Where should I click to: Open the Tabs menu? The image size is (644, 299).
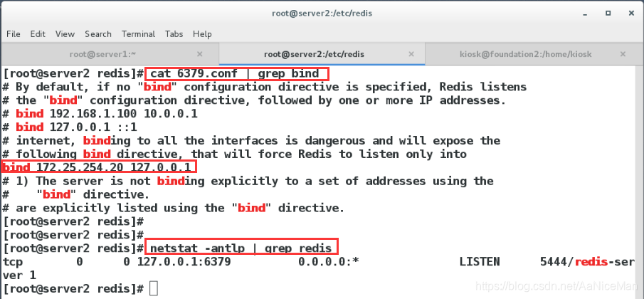[x=174, y=34]
